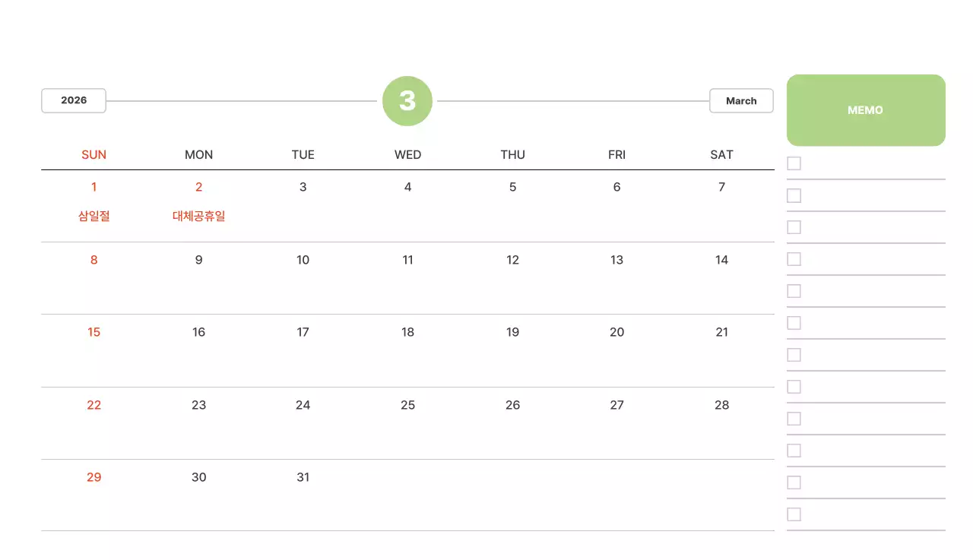The image size is (973, 560).
Task: Tick the last memo checkbox
Action: (x=794, y=514)
